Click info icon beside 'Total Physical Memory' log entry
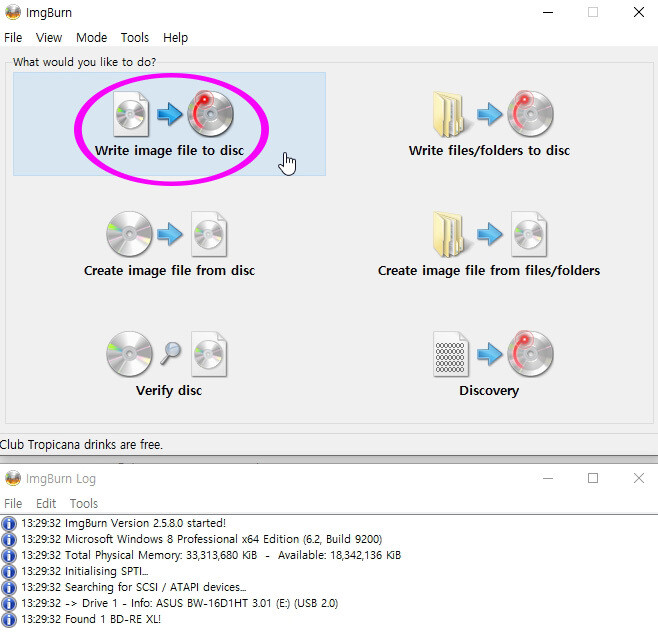 tap(9, 555)
